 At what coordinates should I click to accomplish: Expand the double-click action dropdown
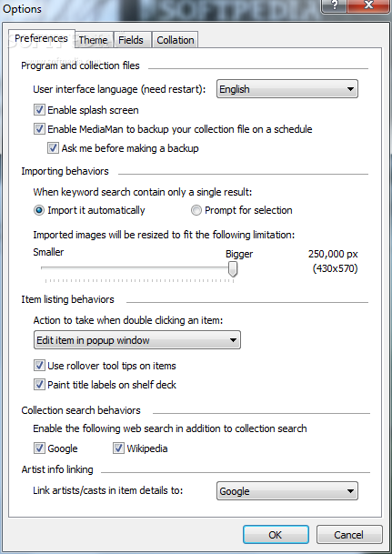pyautogui.click(x=137, y=340)
